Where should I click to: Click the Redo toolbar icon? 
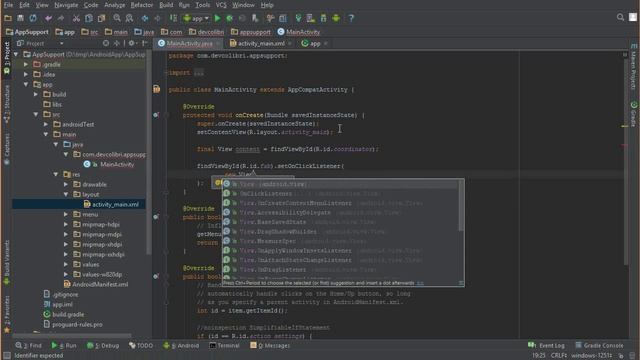coord(61,18)
